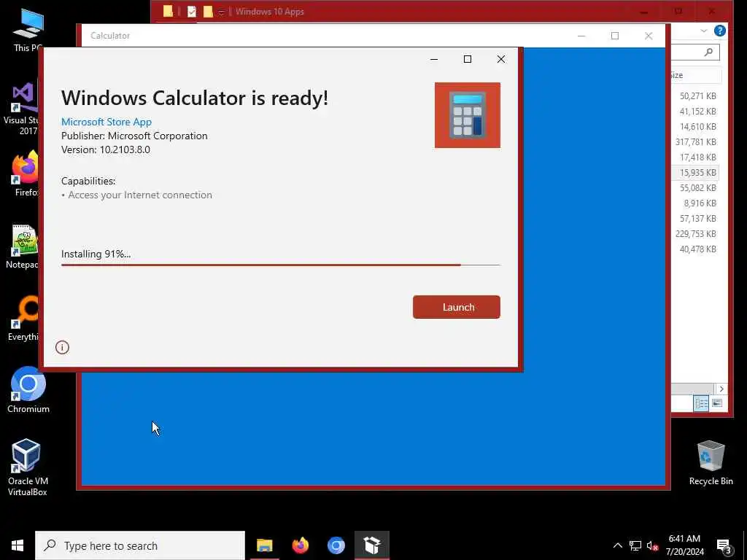Screen dimensions: 747x560
Task: Click the taskbar search box
Action: pos(140,545)
